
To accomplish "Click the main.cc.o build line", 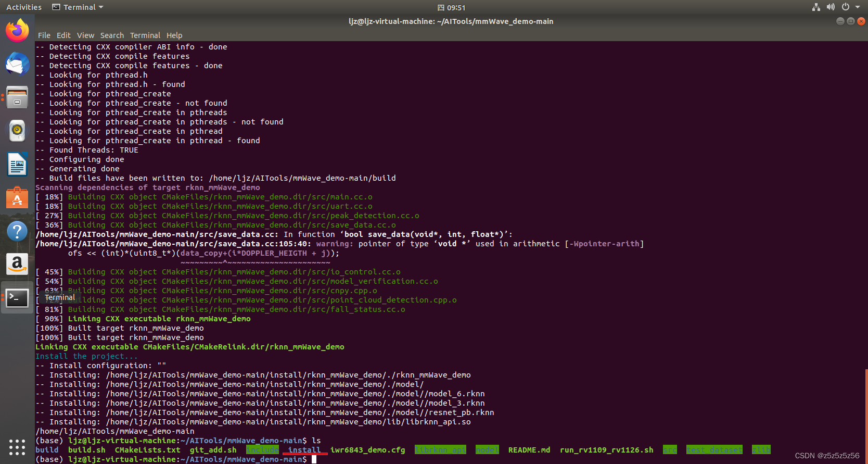I will (204, 197).
